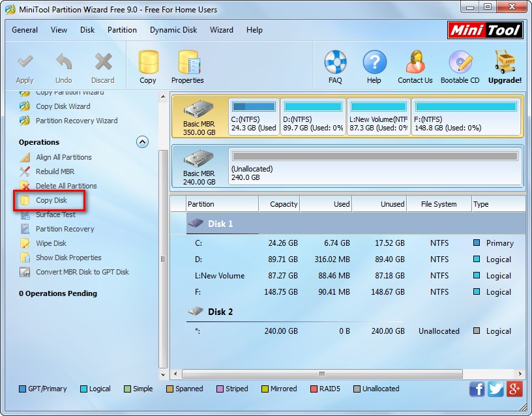Select the C:(NTFS) partition block
The image size is (532, 416).
(254, 117)
